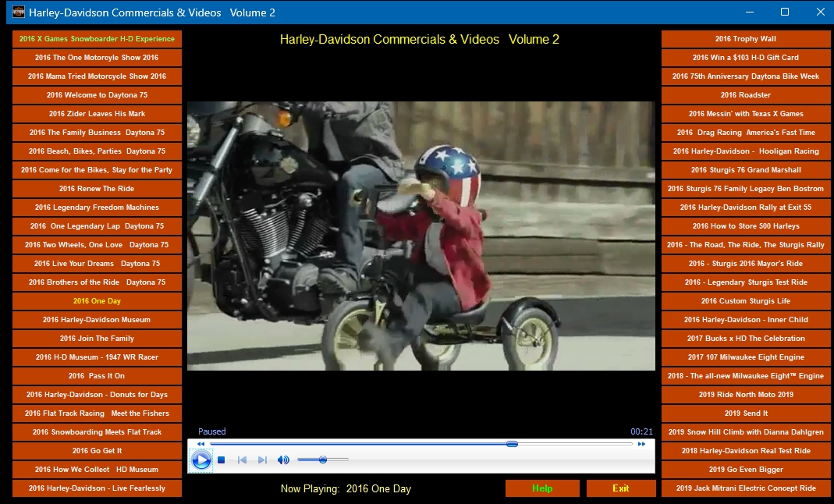
Task: Click the Harley-Davidson app icon in title bar
Action: coord(18,12)
